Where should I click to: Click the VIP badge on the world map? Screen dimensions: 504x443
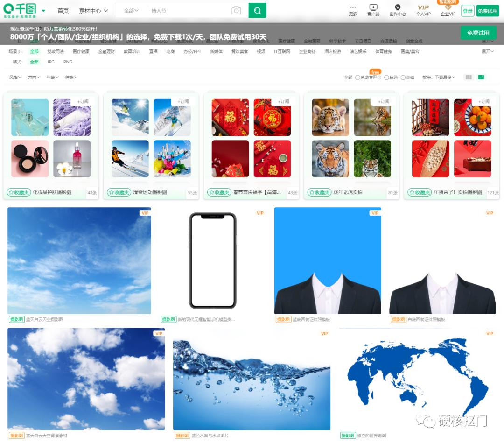coord(490,334)
